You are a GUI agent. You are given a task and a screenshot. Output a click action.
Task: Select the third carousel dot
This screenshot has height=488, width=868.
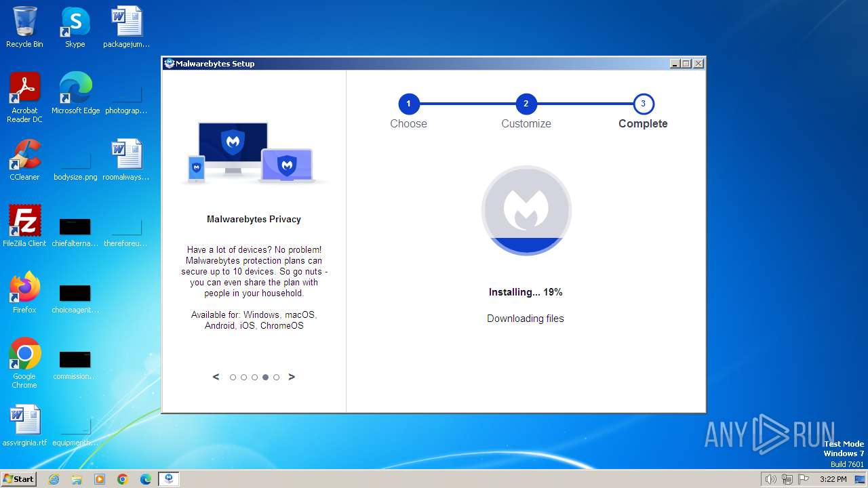tap(255, 378)
